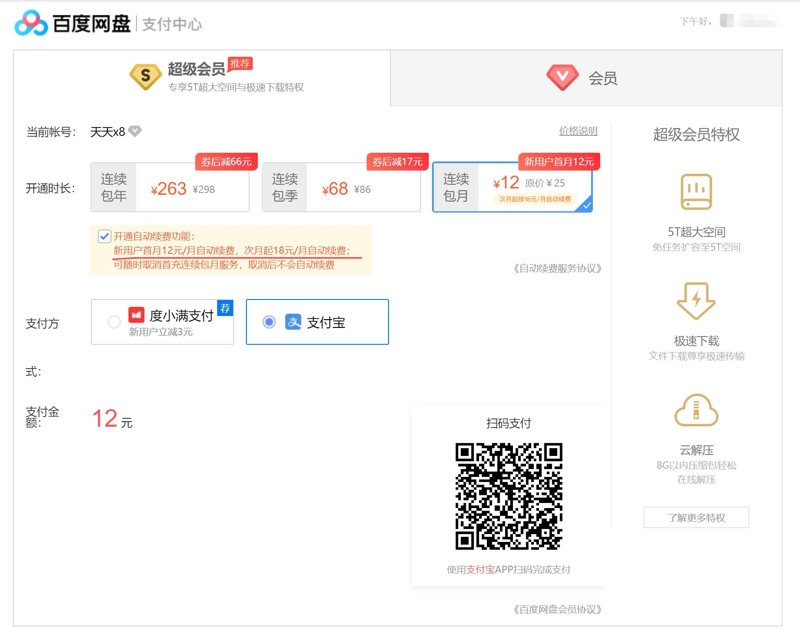Open the 自动续费服务协议 link
Image resolution: width=800 pixels, height=637 pixels.
tap(557, 268)
